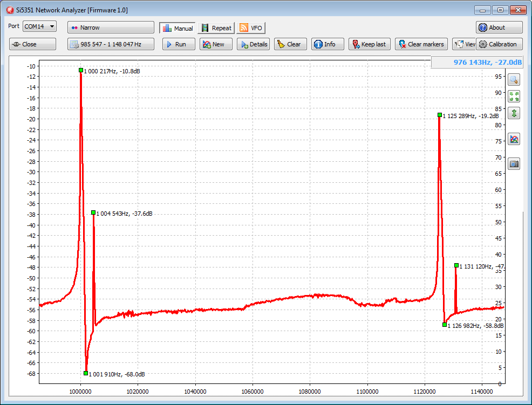Enable Repeat sweep mode
The height and width of the screenshot is (405, 532).
click(x=216, y=28)
